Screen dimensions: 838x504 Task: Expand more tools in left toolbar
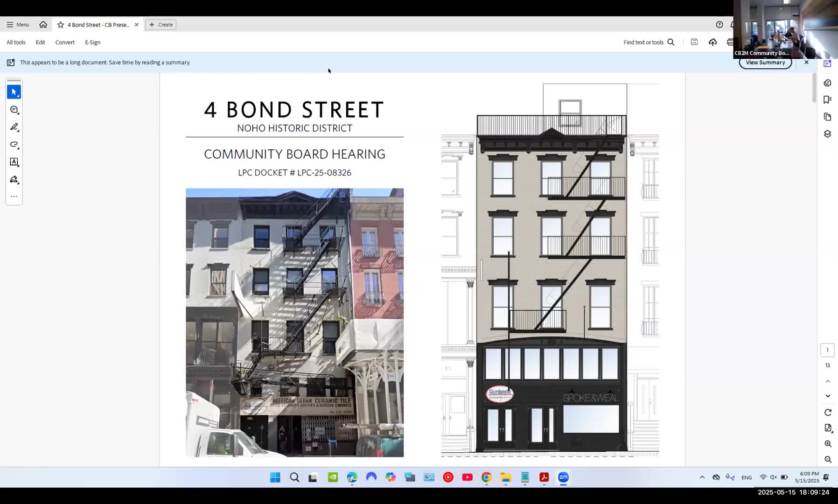[x=14, y=196]
